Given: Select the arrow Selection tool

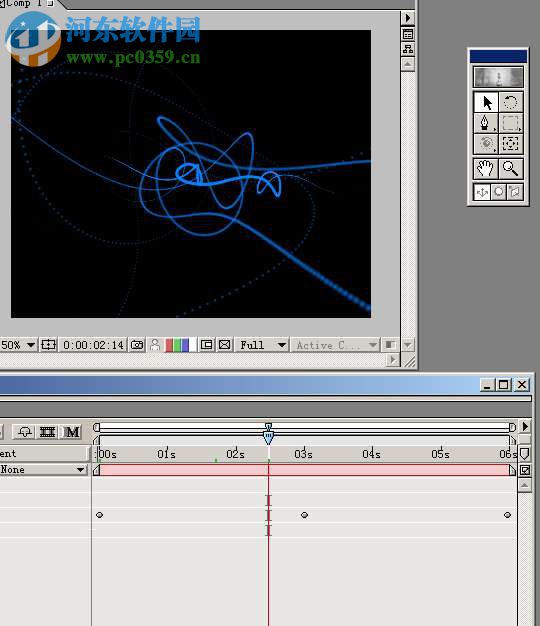Looking at the screenshot, I should (x=486, y=103).
